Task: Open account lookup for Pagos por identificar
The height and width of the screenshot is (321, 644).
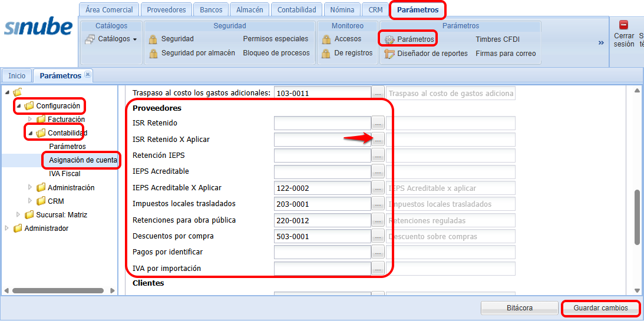Action: point(378,253)
